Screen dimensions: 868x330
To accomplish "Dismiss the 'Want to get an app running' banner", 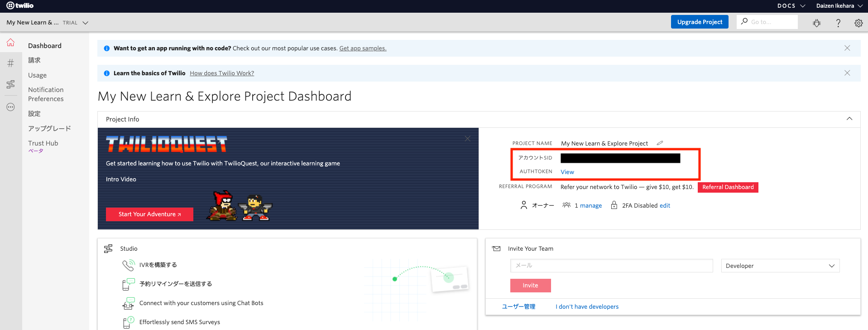I will (847, 48).
